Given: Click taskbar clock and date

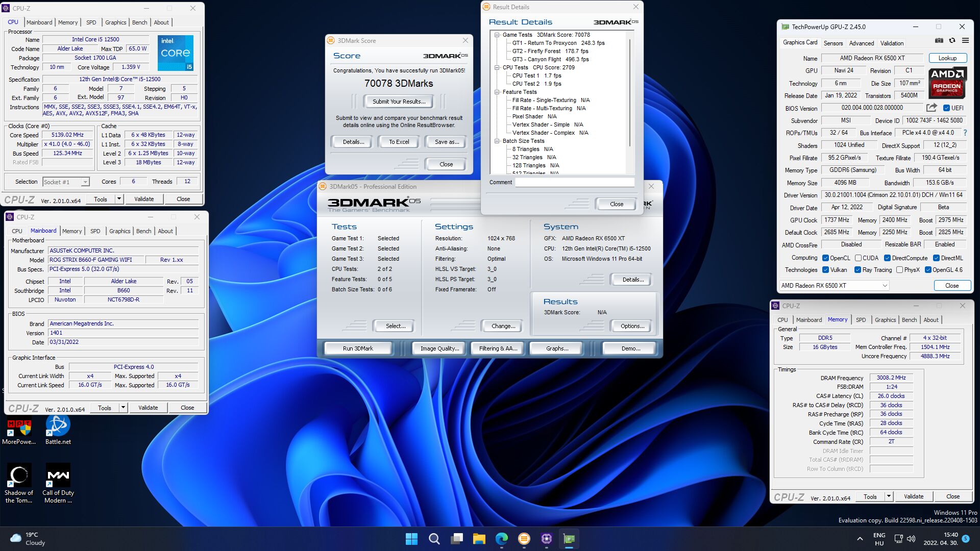Looking at the screenshot, I should pos(941,539).
